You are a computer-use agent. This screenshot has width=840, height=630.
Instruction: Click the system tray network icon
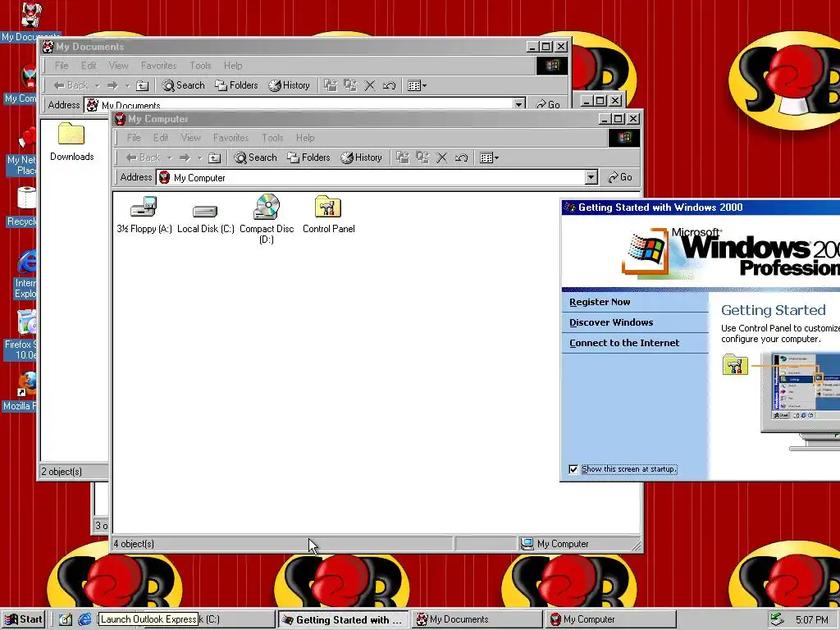click(777, 619)
